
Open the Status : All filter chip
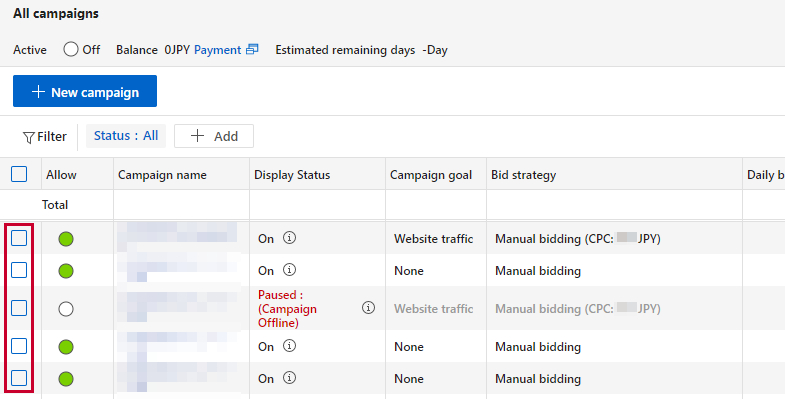(126, 136)
